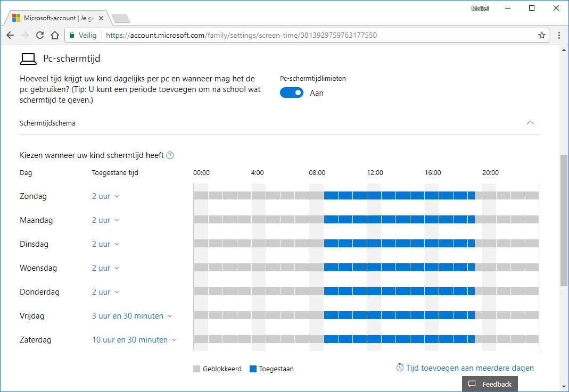Open Donderdag allowed time dropdown
This screenshot has width=569, height=392.
point(105,292)
